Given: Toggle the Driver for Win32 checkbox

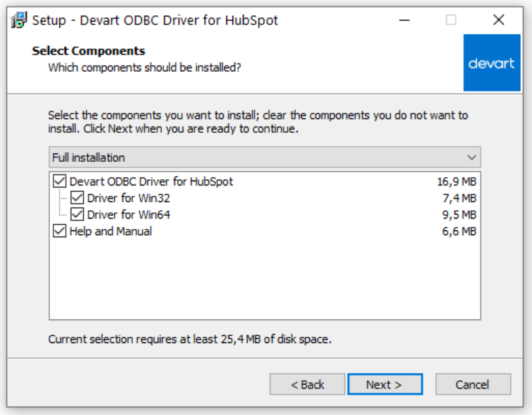Looking at the screenshot, I should point(77,199).
